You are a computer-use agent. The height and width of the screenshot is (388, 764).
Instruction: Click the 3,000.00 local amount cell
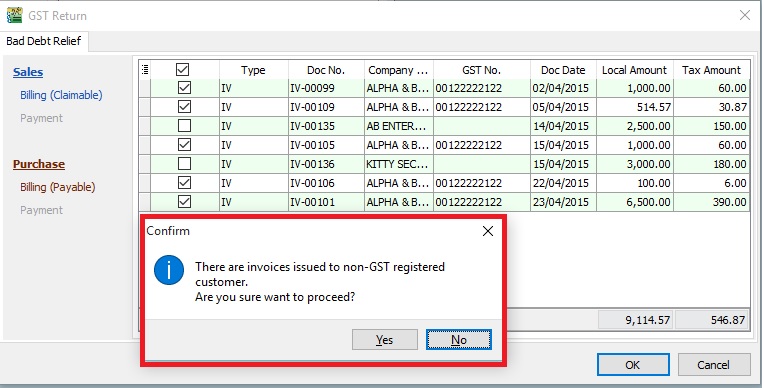635,164
